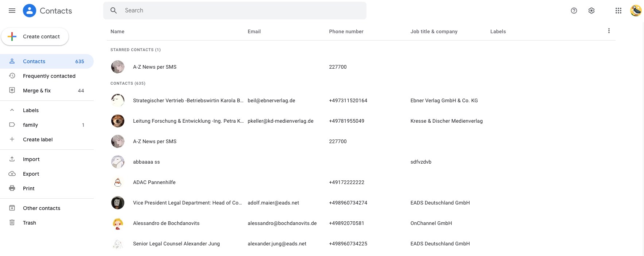Click the Export cloud download icon

tap(12, 174)
